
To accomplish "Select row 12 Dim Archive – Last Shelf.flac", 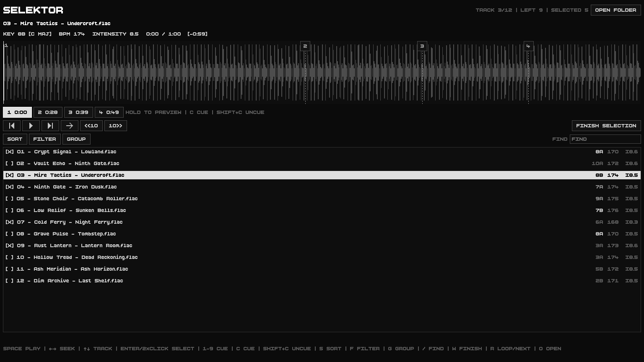I will [x=322, y=281].
